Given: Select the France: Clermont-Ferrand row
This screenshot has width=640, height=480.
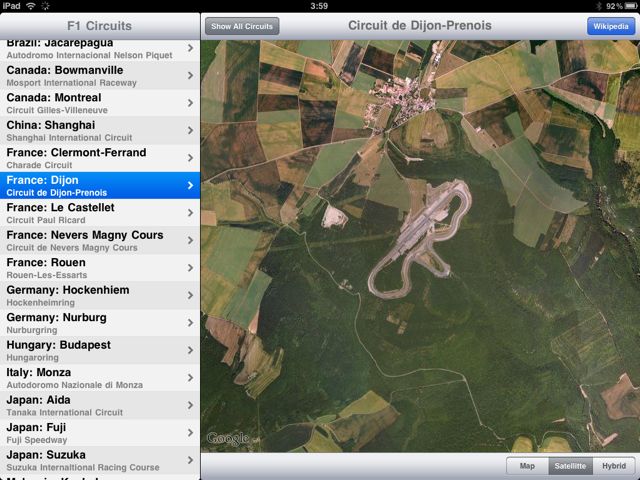Looking at the screenshot, I should [100, 158].
